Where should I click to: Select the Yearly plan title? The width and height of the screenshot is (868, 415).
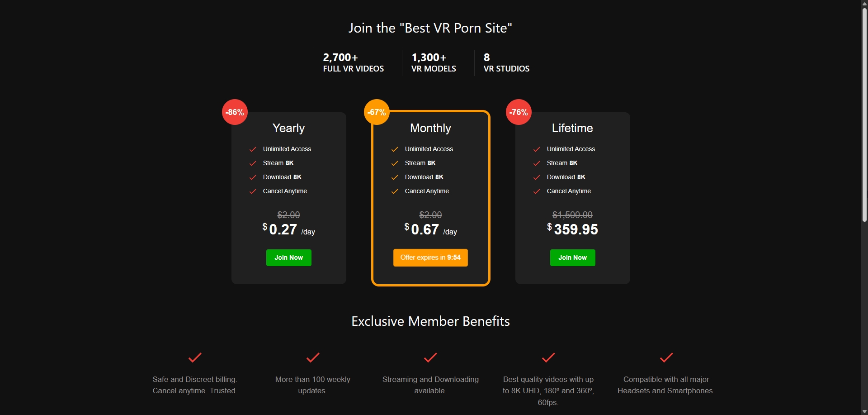point(288,128)
